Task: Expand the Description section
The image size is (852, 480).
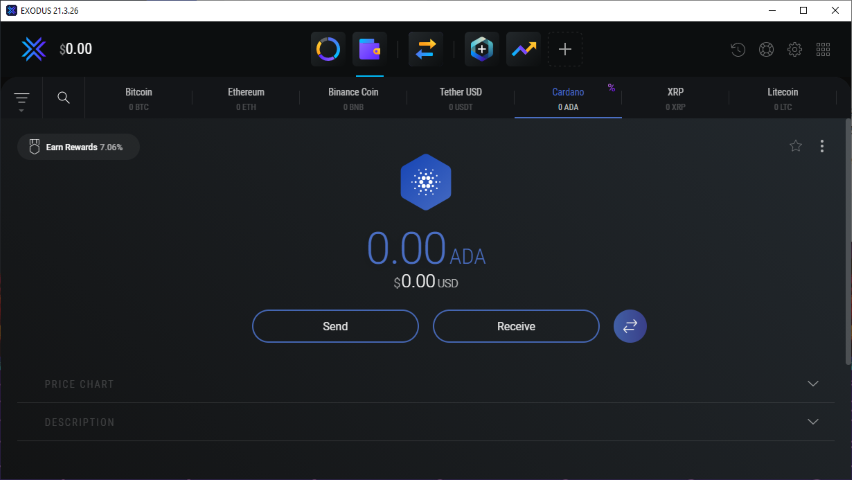Action: 813,422
